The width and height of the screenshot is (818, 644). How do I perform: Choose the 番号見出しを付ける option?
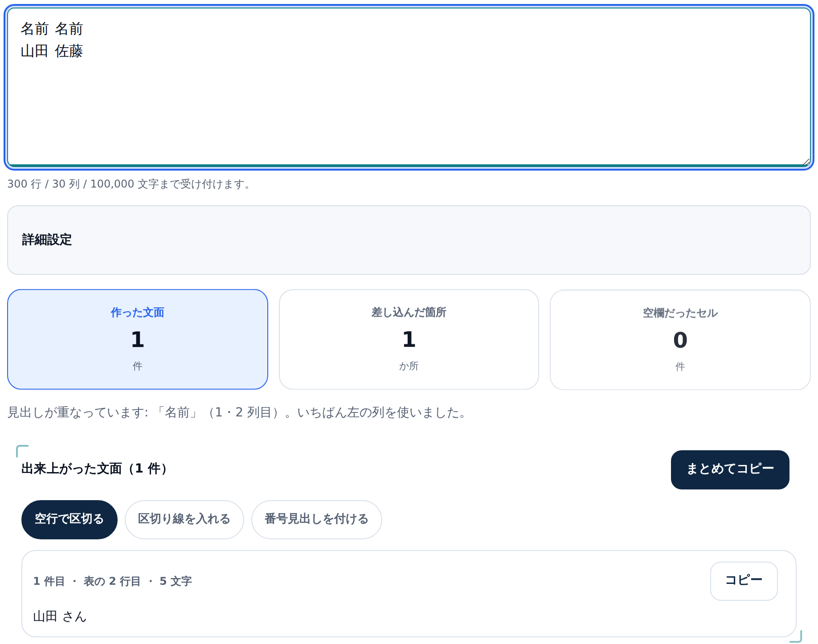pyautogui.click(x=316, y=519)
